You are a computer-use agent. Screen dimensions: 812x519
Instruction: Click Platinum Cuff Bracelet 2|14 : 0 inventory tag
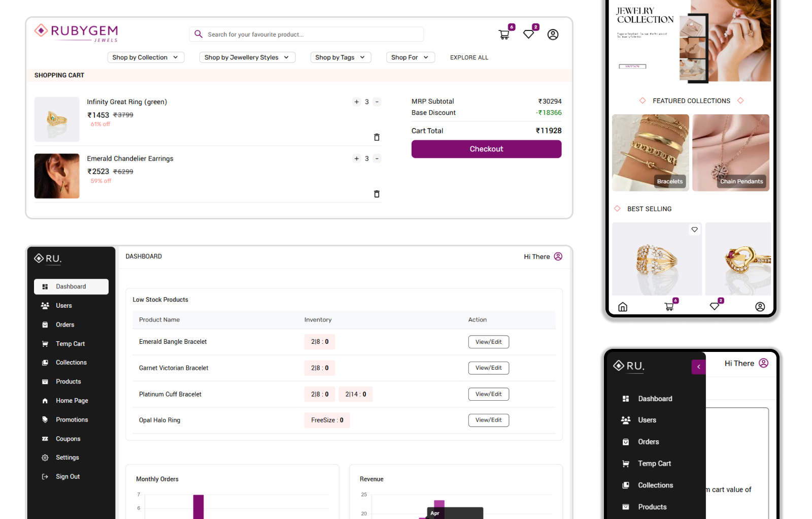pos(356,394)
